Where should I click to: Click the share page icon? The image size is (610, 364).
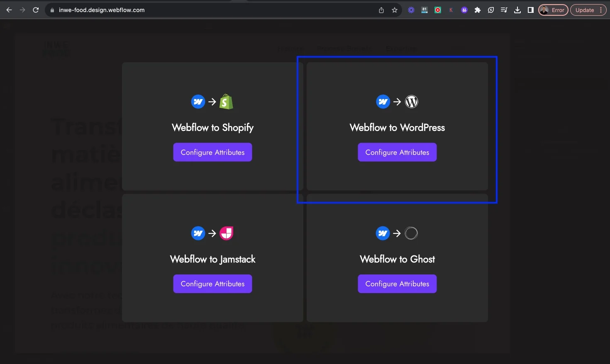click(381, 10)
